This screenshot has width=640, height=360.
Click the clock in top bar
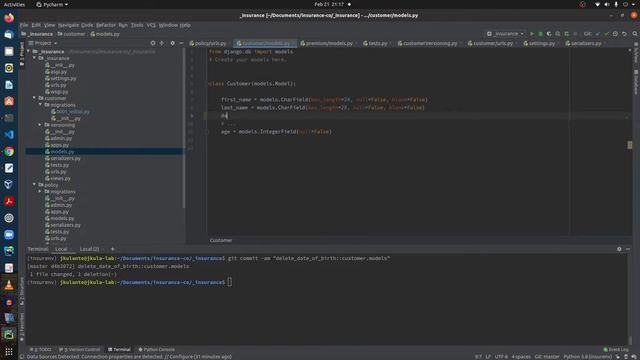click(329, 4)
